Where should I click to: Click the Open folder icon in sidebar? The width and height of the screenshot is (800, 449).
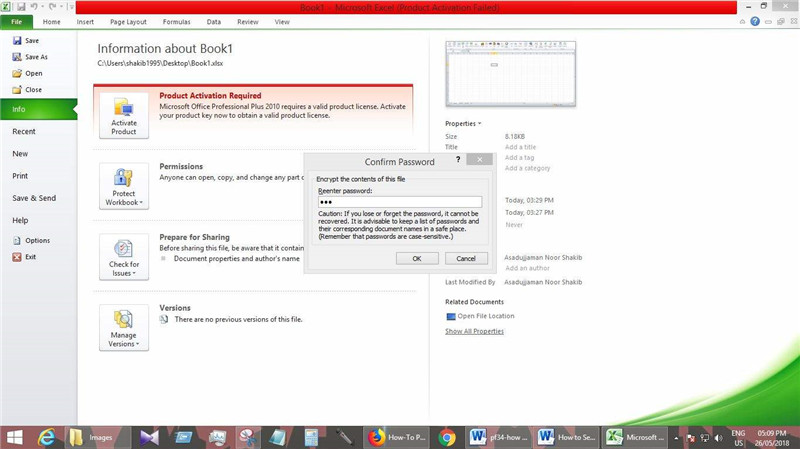click(17, 73)
